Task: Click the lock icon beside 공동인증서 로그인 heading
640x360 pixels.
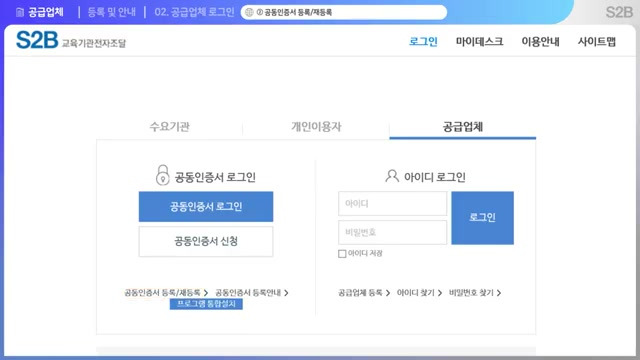Action: 162,175
